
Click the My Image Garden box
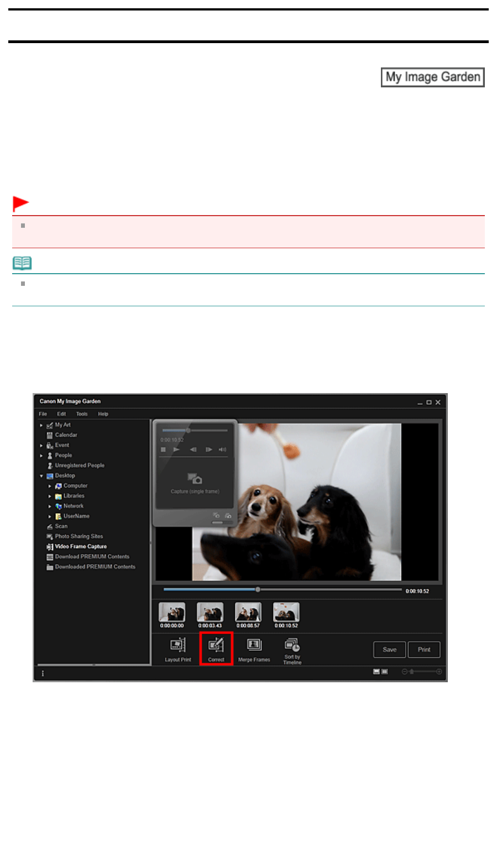pyautogui.click(x=433, y=77)
